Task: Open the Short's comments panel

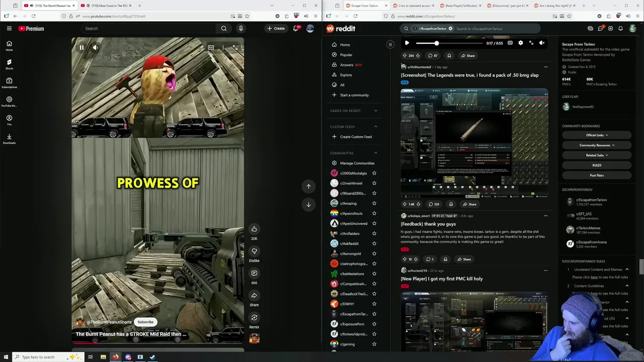Action: (254, 274)
